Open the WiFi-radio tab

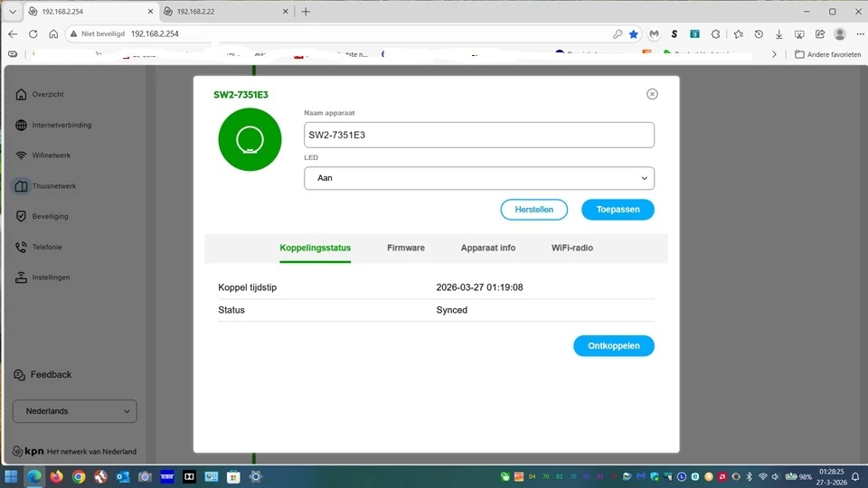[571, 248]
